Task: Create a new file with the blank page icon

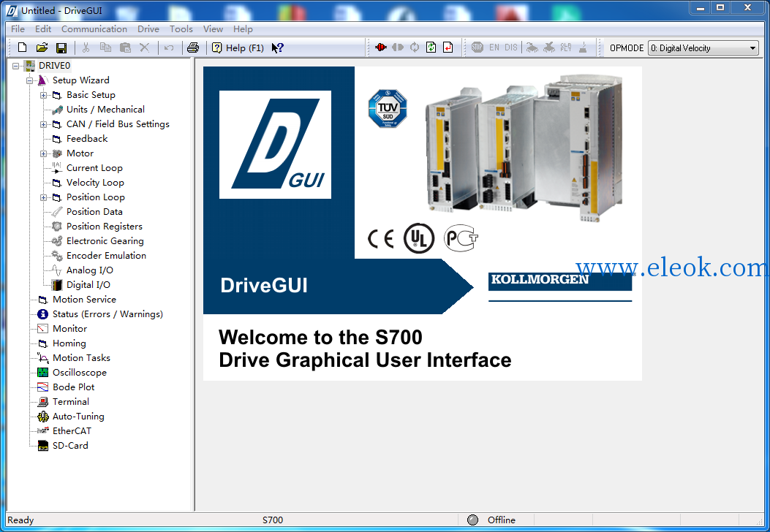Action: point(22,47)
